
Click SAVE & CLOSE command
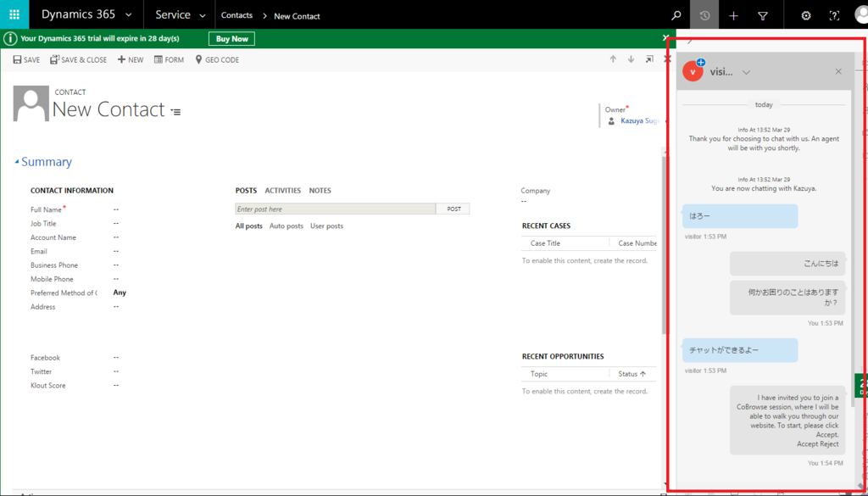click(79, 60)
